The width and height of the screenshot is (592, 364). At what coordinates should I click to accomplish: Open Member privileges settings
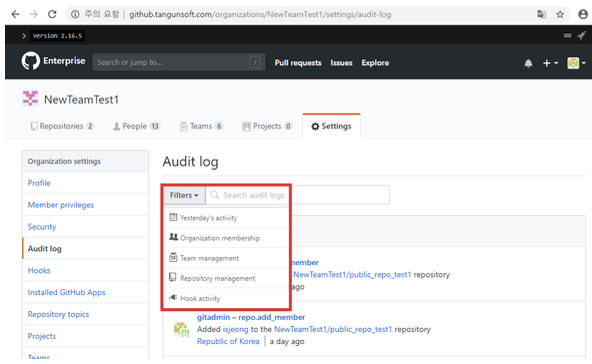[61, 205]
